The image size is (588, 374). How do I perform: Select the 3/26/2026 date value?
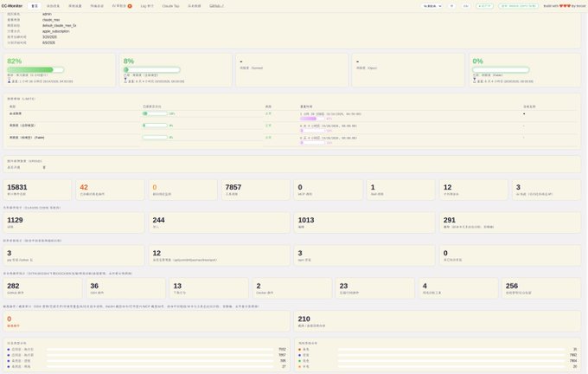(x=49, y=37)
